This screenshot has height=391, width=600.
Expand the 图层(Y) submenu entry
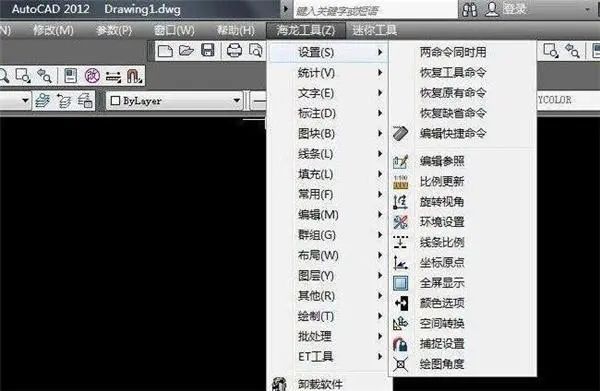point(328,275)
